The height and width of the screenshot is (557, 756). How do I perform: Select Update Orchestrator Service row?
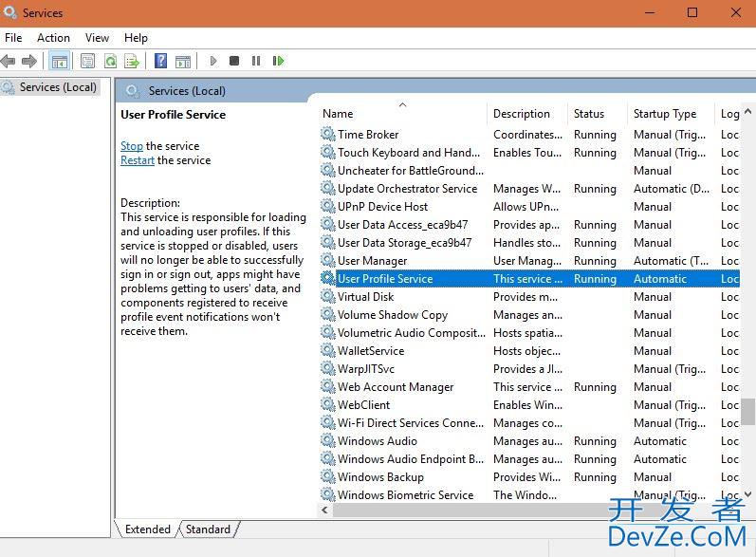tap(529, 189)
